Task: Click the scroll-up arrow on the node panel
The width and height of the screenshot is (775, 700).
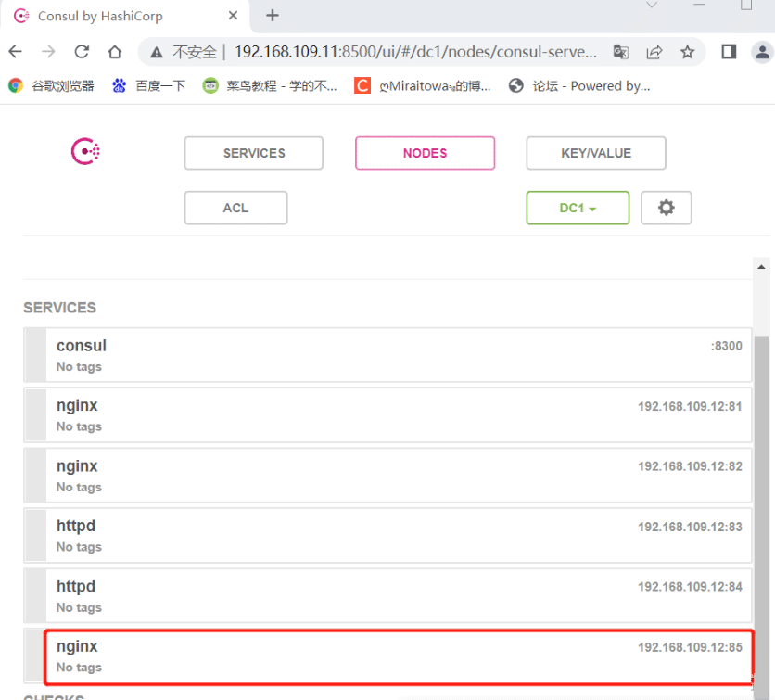Action: tap(761, 267)
